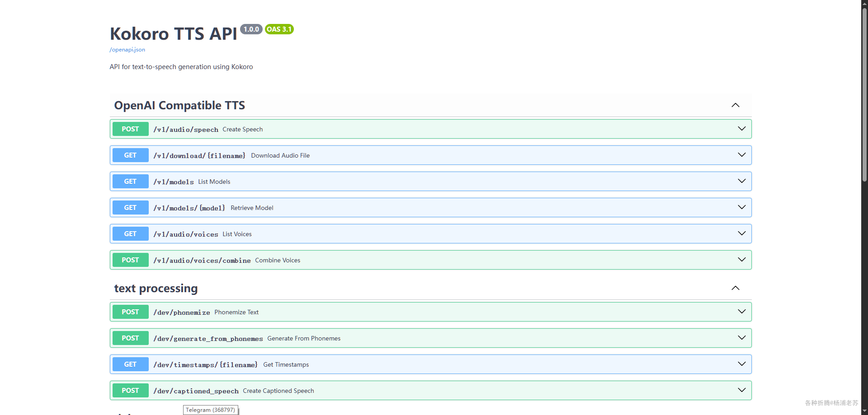This screenshot has width=868, height=415.
Task: Click GET badge for /v1/download/{filename}
Action: click(x=130, y=155)
